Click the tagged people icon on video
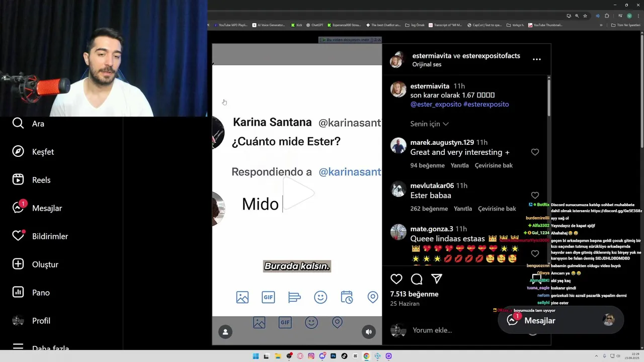This screenshot has width=644, height=362. click(x=225, y=332)
